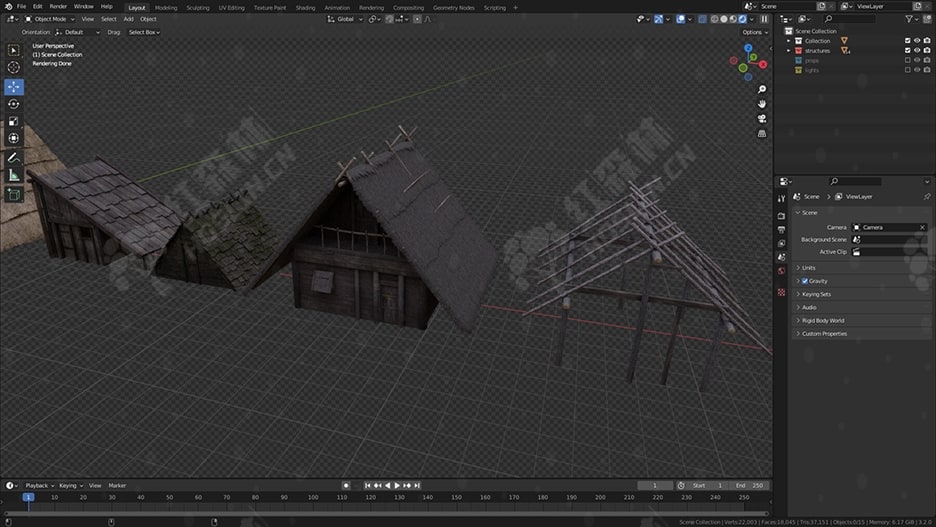Click frame 100 on the timeline ruler

point(313,497)
